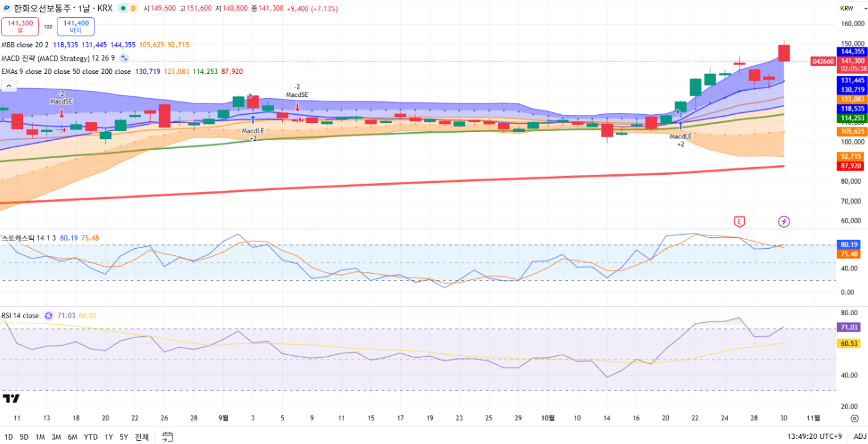Select the 1M time range
The height and width of the screenshot is (444, 868).
pos(40,437)
